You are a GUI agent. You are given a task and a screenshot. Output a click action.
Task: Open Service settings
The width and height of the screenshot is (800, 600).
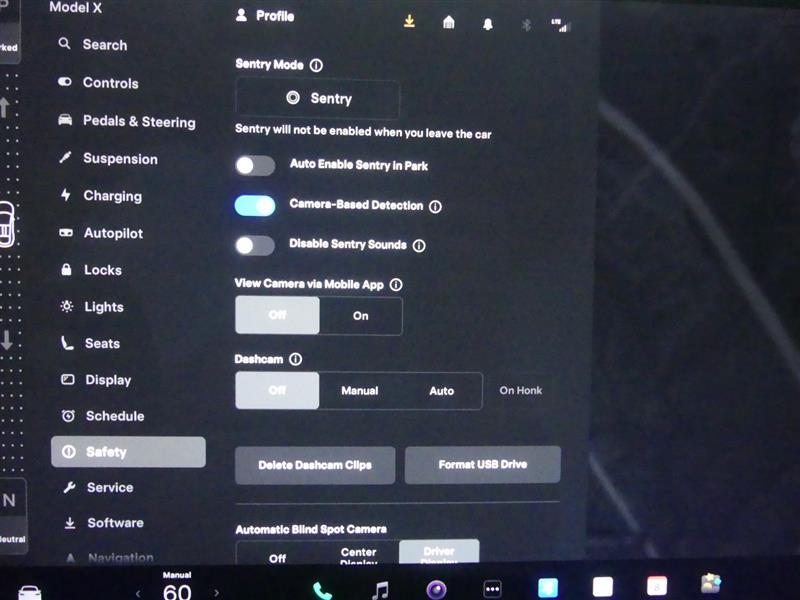(98, 487)
